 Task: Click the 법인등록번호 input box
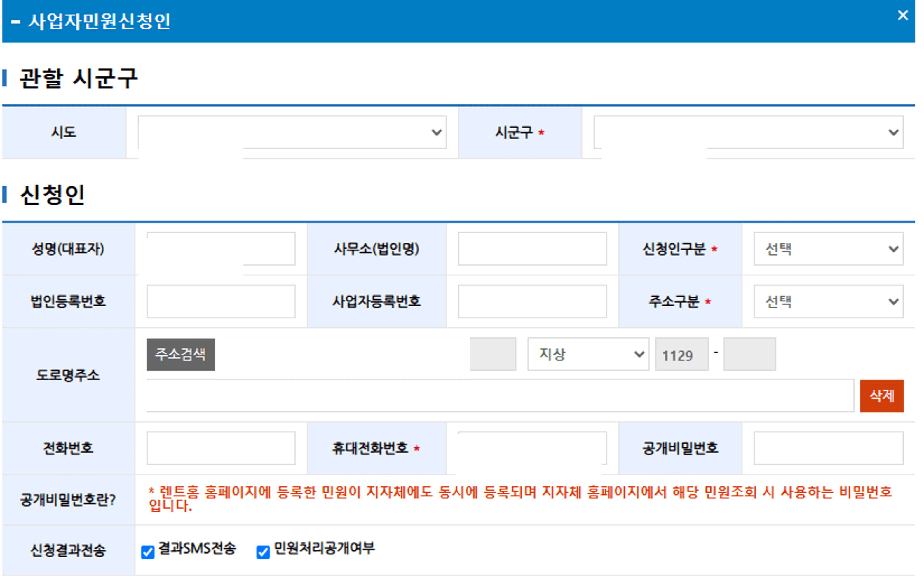221,301
